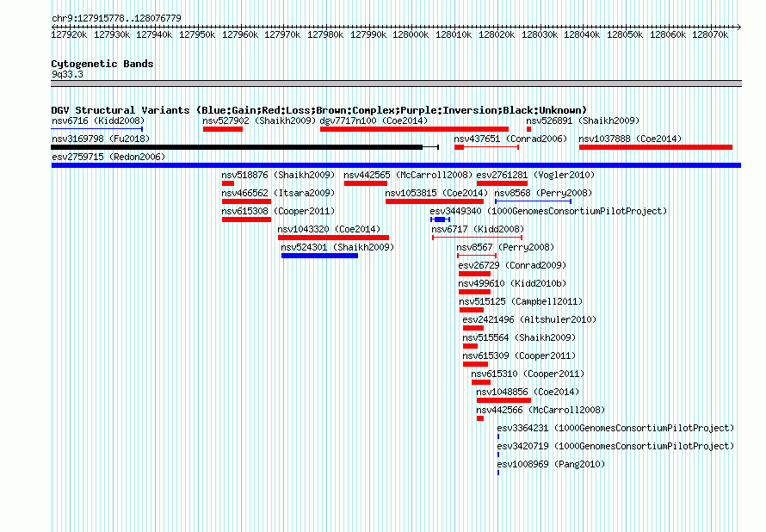Screen dimensions: 766x532
Task: Click the long blue esv2759715 (Redon2006) gain bar
Action: coord(396,165)
